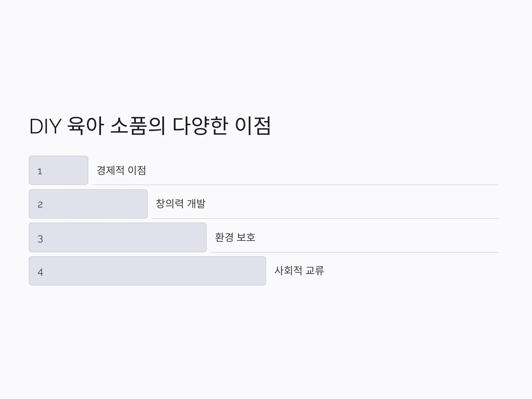Click the 창의력 개발 label text

(181, 204)
